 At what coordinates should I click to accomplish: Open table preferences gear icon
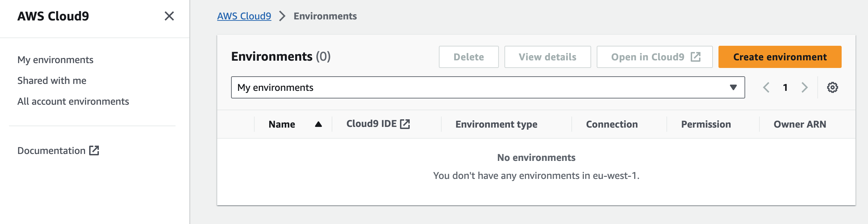tap(832, 87)
